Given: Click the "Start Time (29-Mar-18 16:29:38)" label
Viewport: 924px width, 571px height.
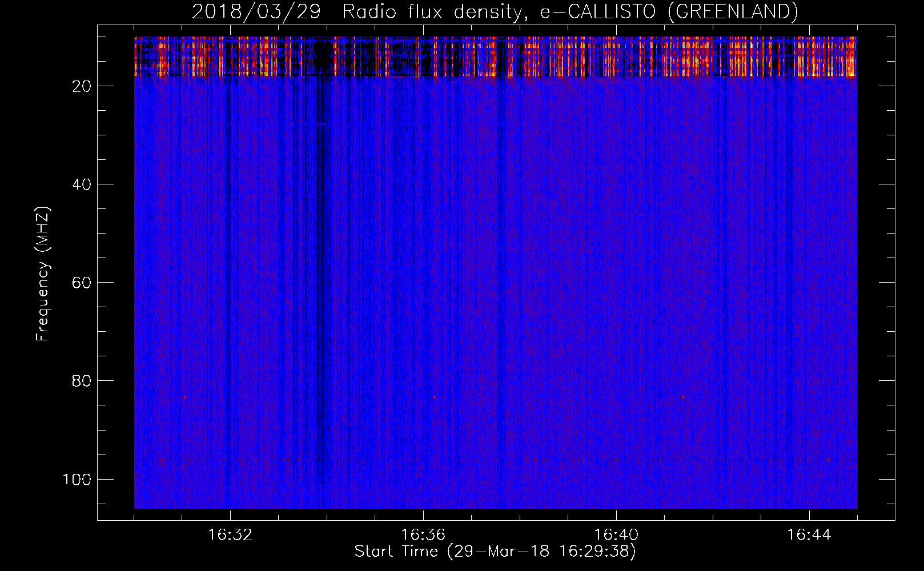Looking at the screenshot, I should click(495, 552).
